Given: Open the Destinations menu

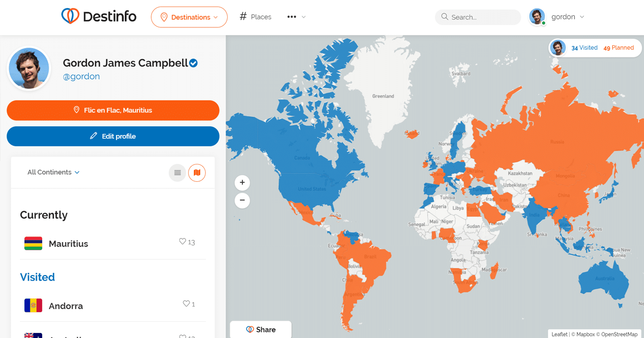Looking at the screenshot, I should tap(189, 17).
